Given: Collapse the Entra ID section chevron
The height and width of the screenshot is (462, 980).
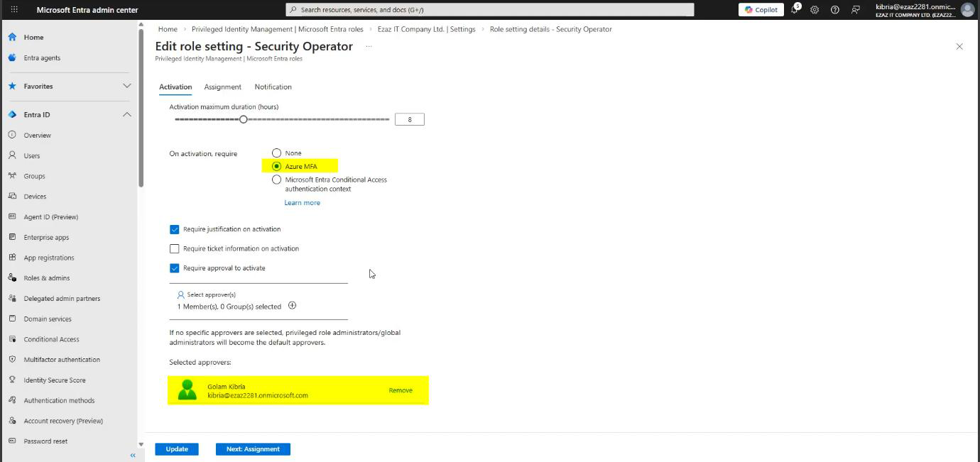Looking at the screenshot, I should 127,114.
